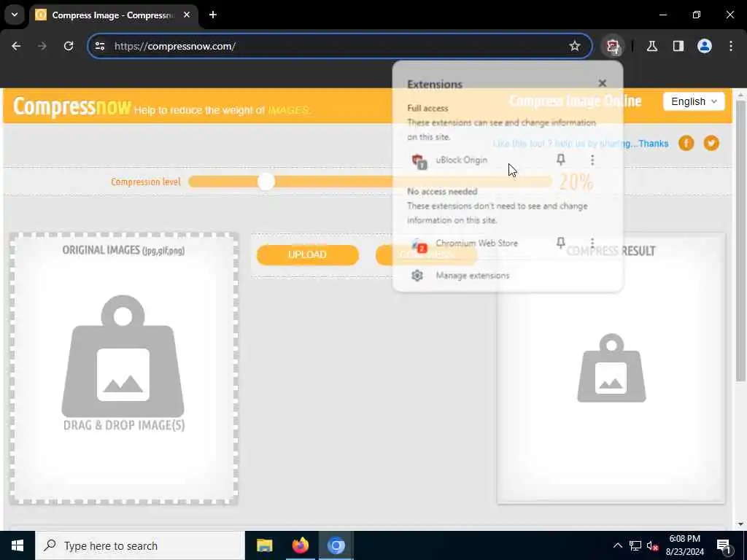747x560 pixels.
Task: Open a new browser tab
Action: pyautogui.click(x=213, y=15)
